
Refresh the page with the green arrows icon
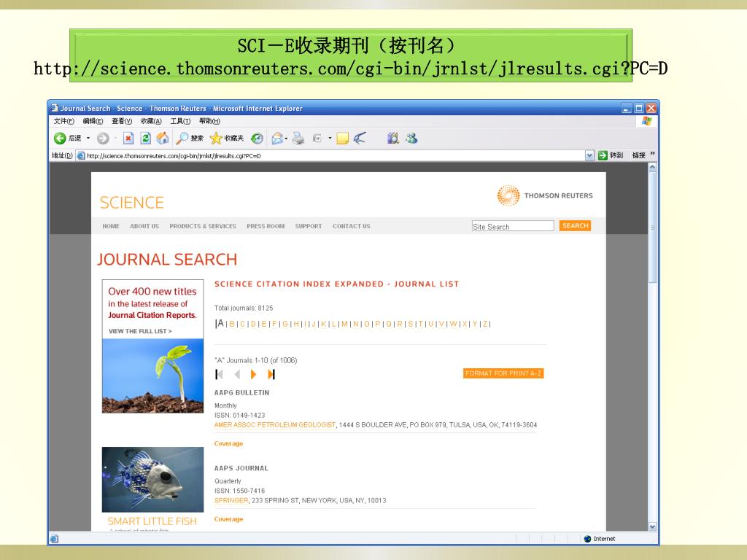point(145,138)
